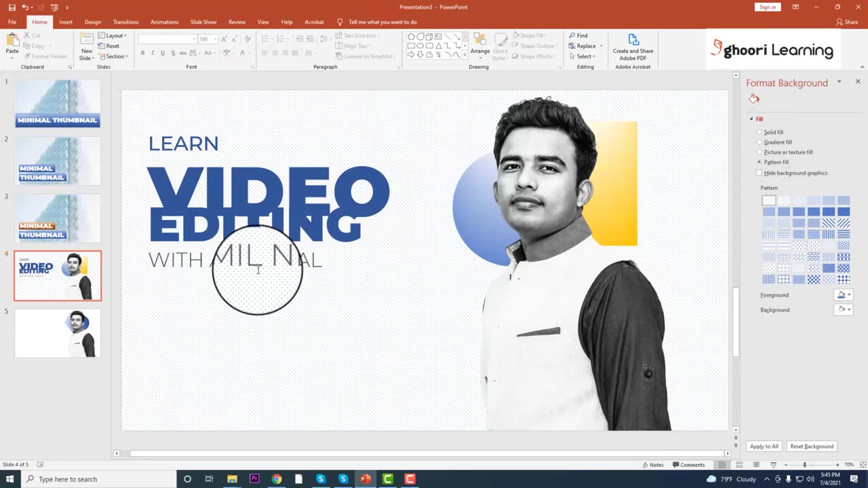Select the first pattern swatch
868x488 pixels.
[x=768, y=200]
